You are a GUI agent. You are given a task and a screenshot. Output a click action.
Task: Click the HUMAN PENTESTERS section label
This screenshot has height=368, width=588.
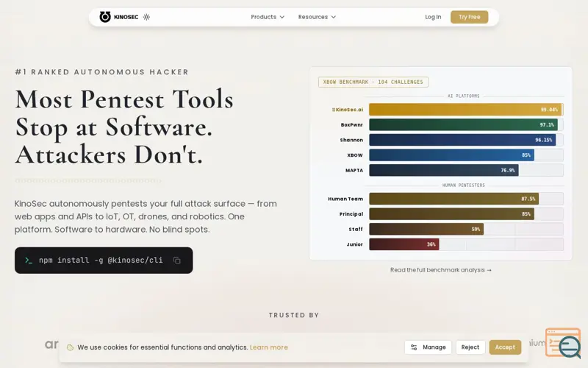tap(464, 185)
